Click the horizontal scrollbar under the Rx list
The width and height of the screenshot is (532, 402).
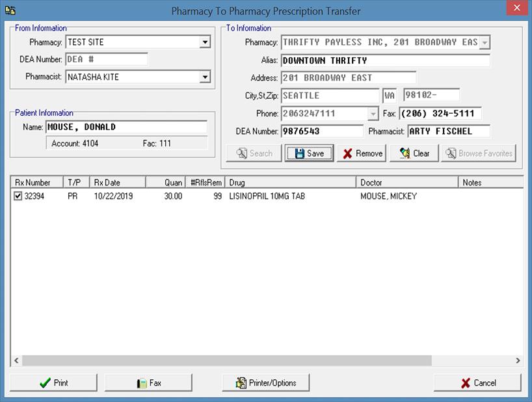click(x=226, y=360)
